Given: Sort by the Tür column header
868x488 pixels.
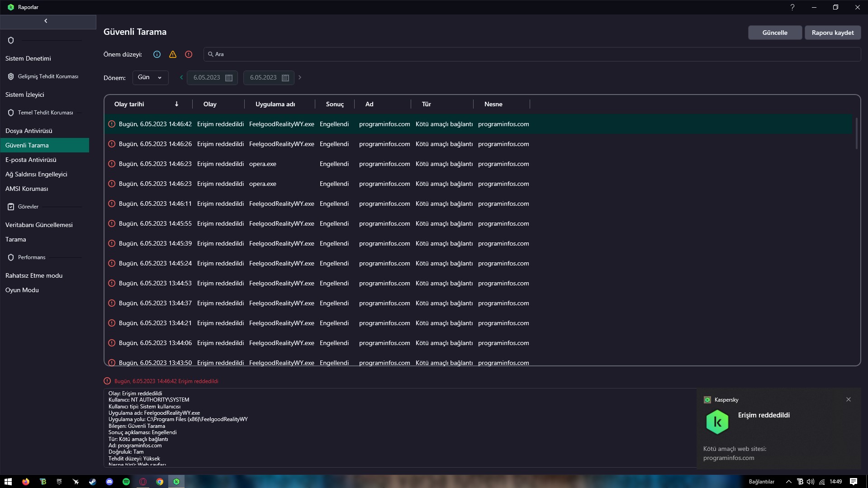Looking at the screenshot, I should [x=427, y=104].
